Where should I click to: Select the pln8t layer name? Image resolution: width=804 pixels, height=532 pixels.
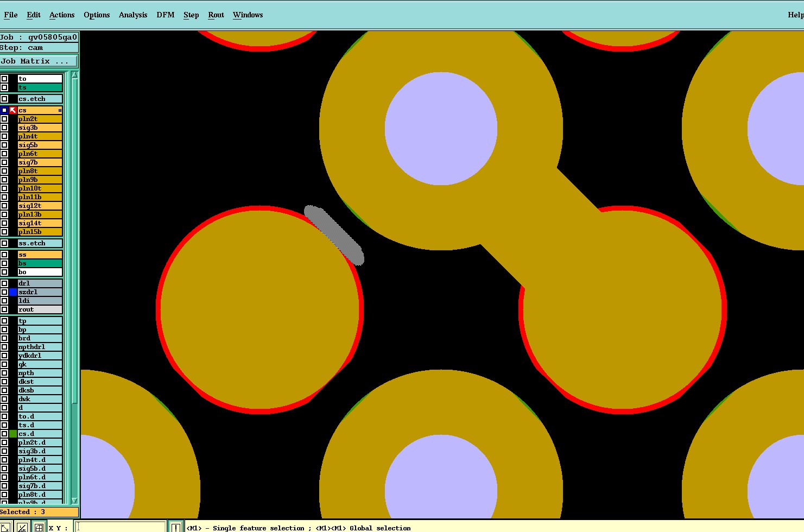pos(40,171)
